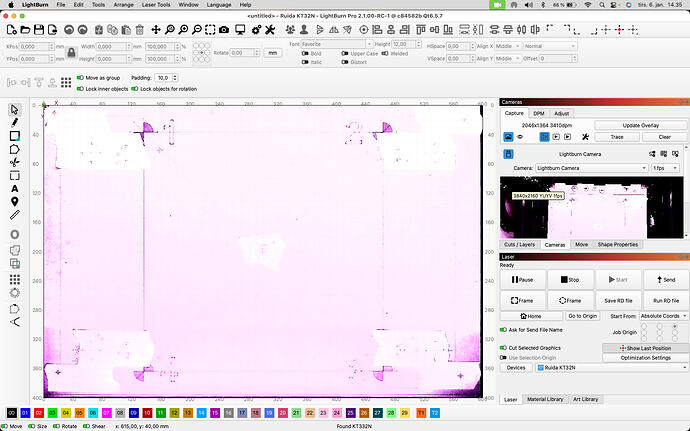Click the Save RD file button

(618, 301)
